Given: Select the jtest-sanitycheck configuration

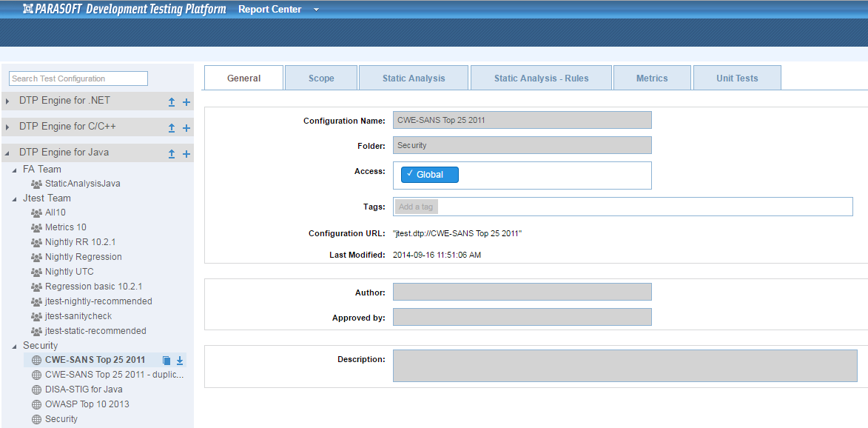Looking at the screenshot, I should 78,316.
